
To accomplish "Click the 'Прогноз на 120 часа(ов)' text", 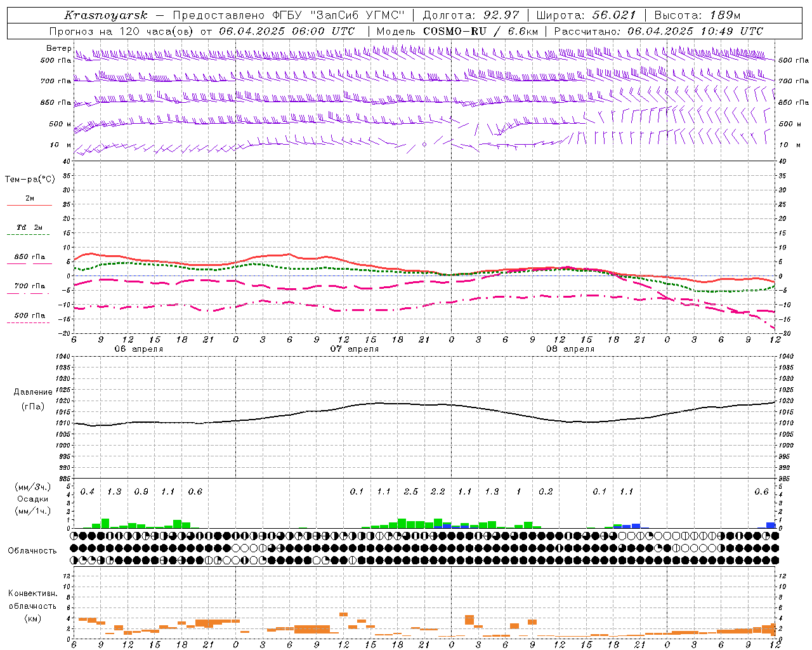I will [x=122, y=31].
